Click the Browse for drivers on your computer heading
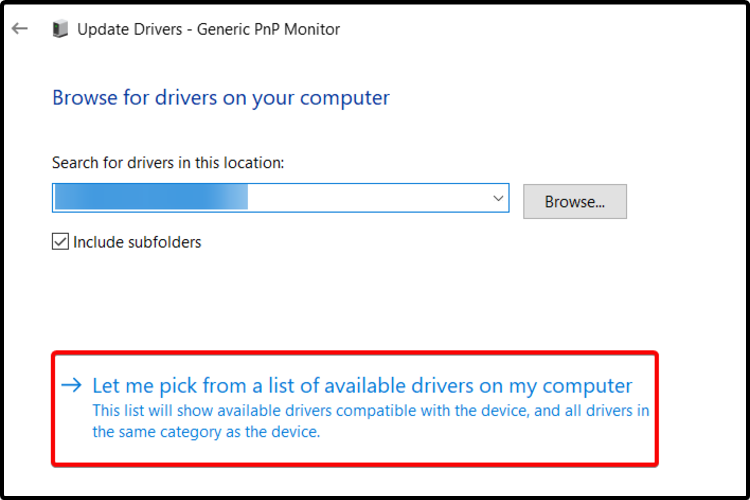The width and height of the screenshot is (750, 500). point(220,98)
